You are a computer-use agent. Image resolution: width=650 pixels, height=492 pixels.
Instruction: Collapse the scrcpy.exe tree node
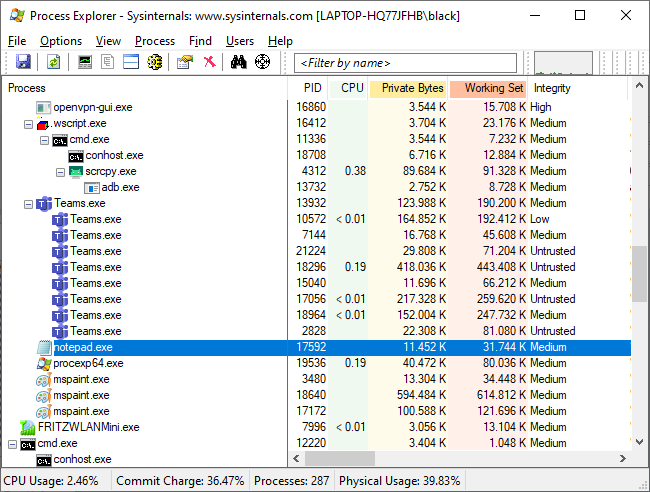[x=60, y=171]
